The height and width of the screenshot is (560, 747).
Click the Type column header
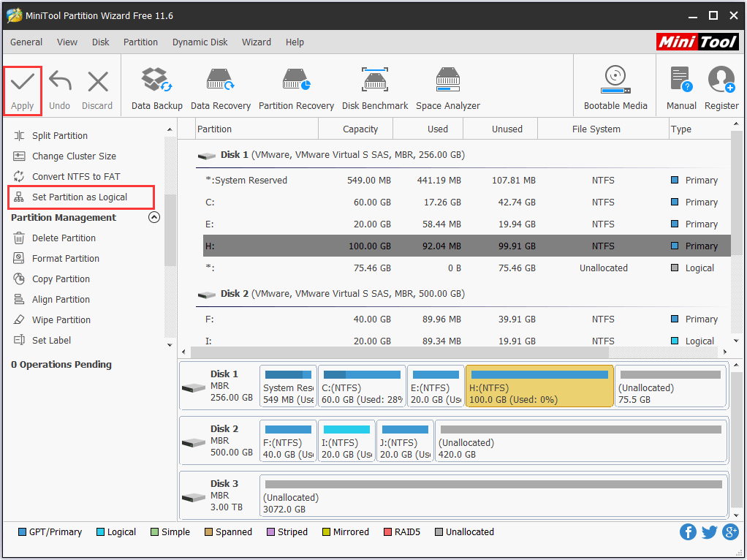(699, 129)
